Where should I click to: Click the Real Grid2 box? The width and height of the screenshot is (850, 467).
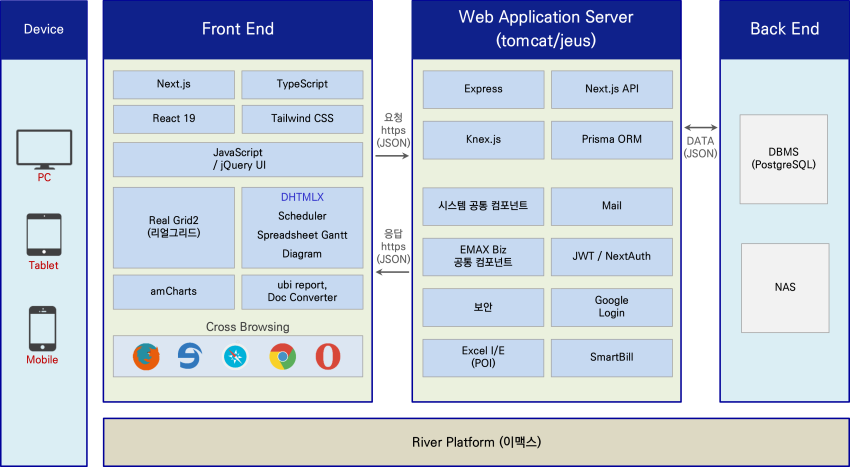click(x=173, y=227)
